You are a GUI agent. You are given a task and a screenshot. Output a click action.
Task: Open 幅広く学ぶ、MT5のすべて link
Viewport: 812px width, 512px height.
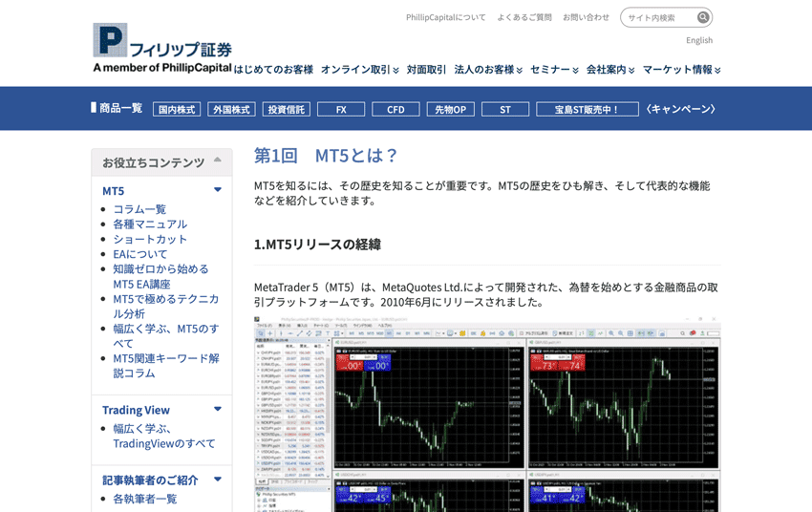(165, 336)
